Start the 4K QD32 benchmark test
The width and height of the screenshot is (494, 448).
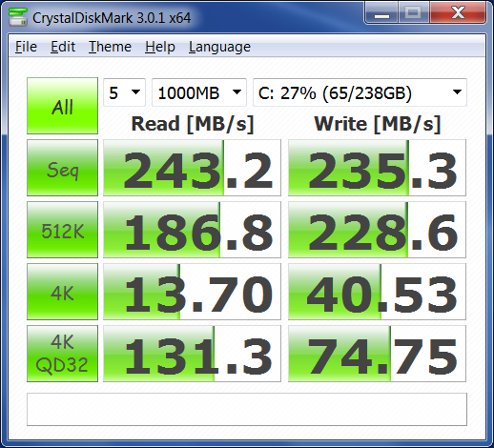(62, 354)
